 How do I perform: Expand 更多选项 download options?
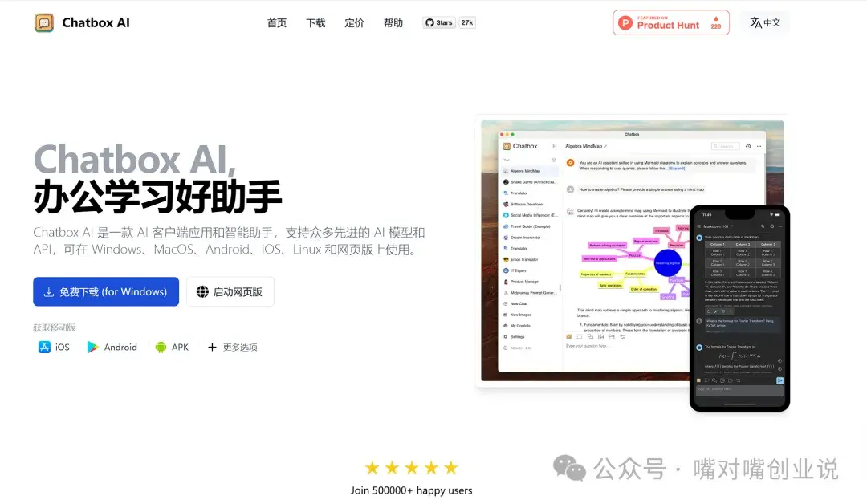coord(232,347)
